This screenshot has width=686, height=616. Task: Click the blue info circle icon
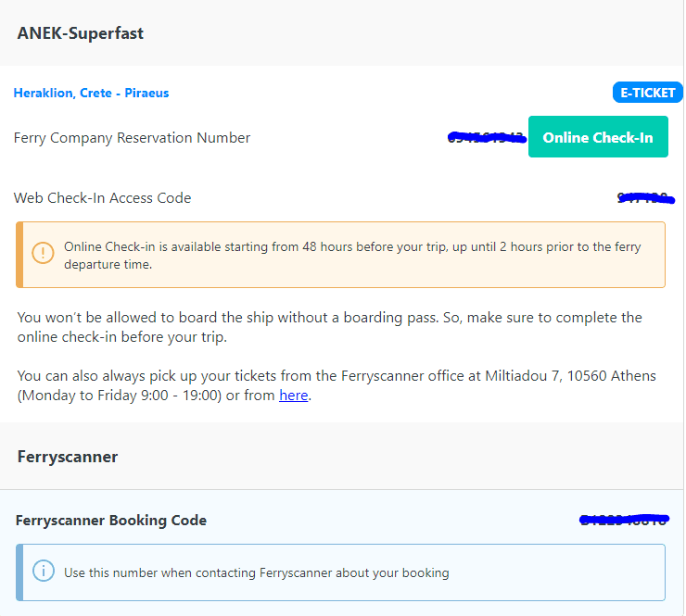pos(44,572)
